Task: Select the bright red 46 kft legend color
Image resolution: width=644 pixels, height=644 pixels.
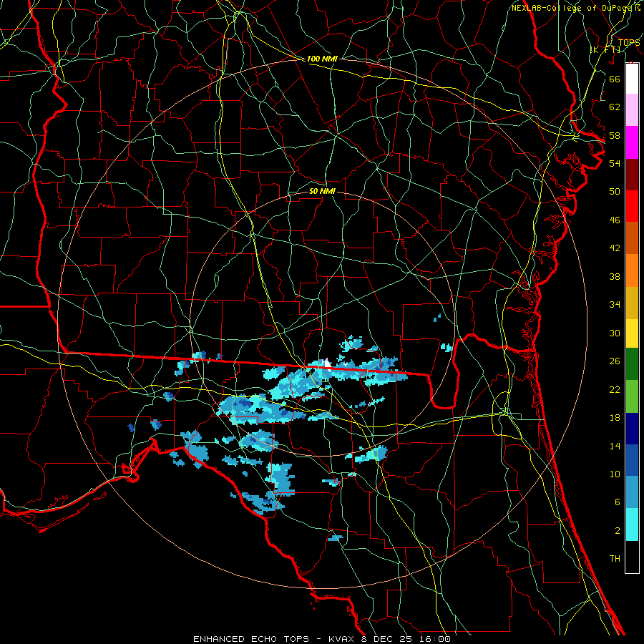Action: (x=632, y=206)
